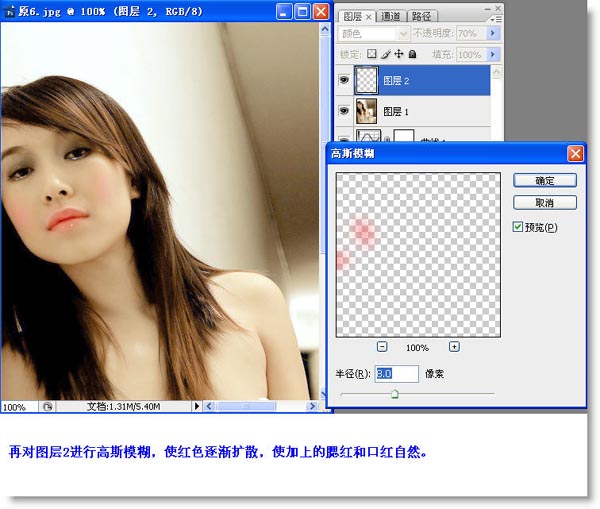Zoom out the Gaussian blur preview
The height and width of the screenshot is (509, 600).
382,346
